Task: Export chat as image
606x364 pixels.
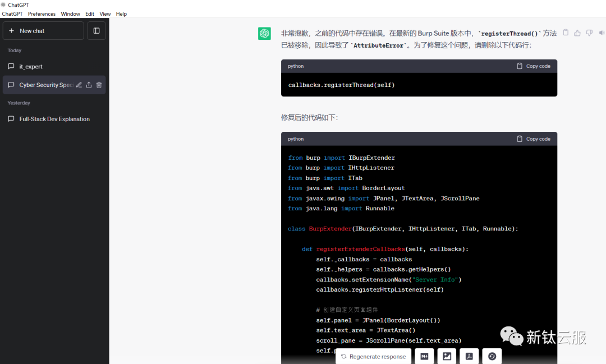Action: click(447, 356)
